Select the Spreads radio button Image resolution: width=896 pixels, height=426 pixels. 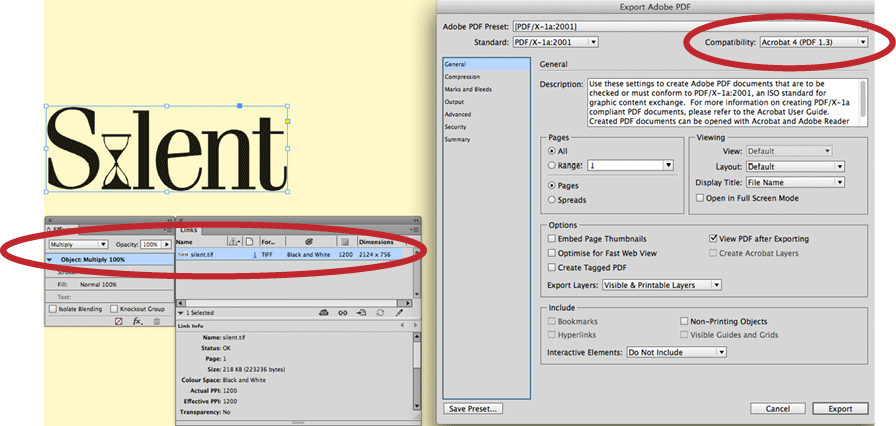tap(551, 200)
